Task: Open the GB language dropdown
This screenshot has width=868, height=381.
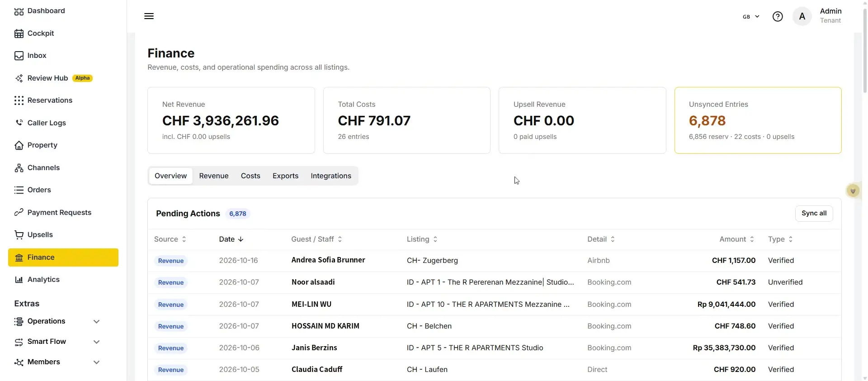Action: [x=751, y=17]
